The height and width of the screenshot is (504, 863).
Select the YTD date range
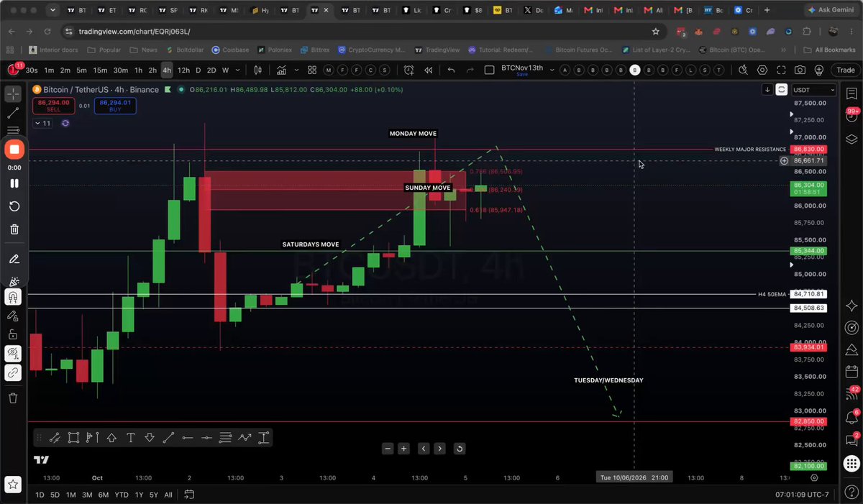tap(122, 495)
